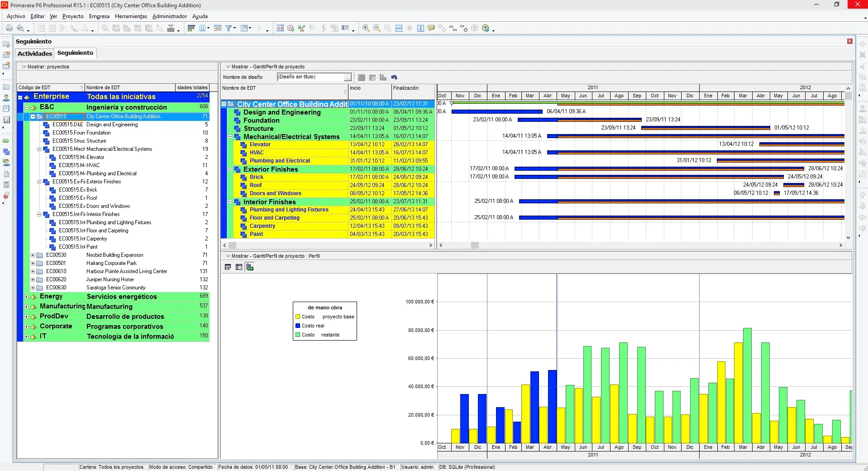Collapse the Mechanical/Electrical Systems row in Gantt
Viewport: 868px width, 471px height.
coord(230,136)
